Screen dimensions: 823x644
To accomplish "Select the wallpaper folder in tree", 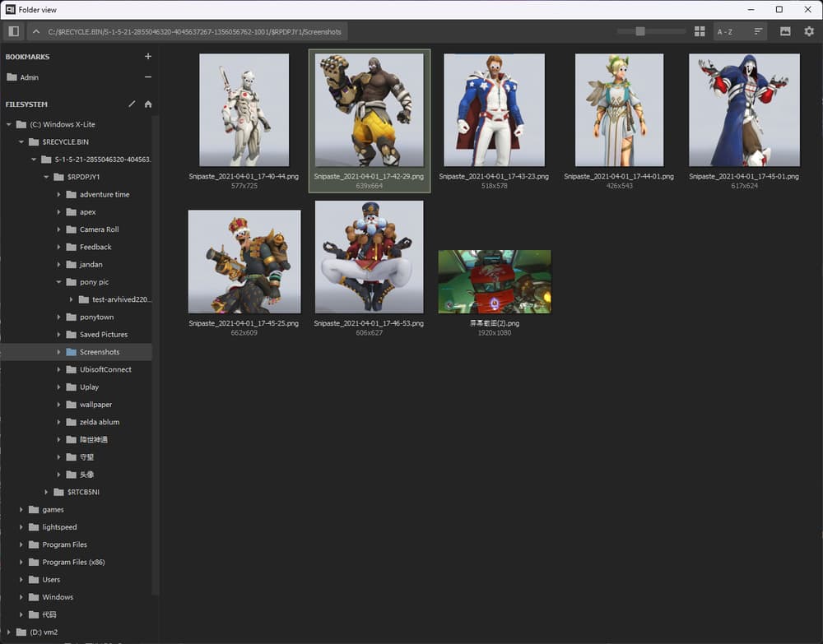I will click(95, 405).
